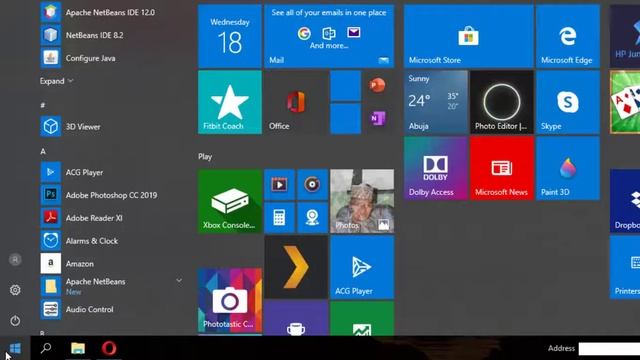Open taskbar Search

point(46,348)
